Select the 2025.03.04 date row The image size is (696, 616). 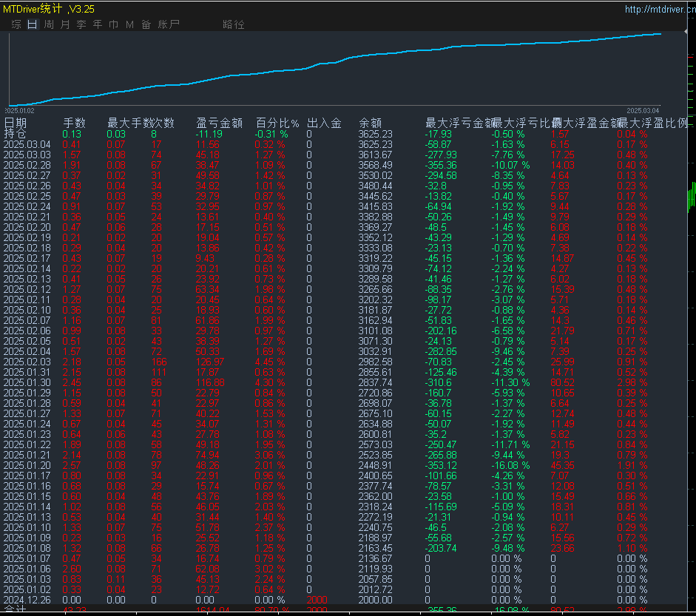click(27, 145)
